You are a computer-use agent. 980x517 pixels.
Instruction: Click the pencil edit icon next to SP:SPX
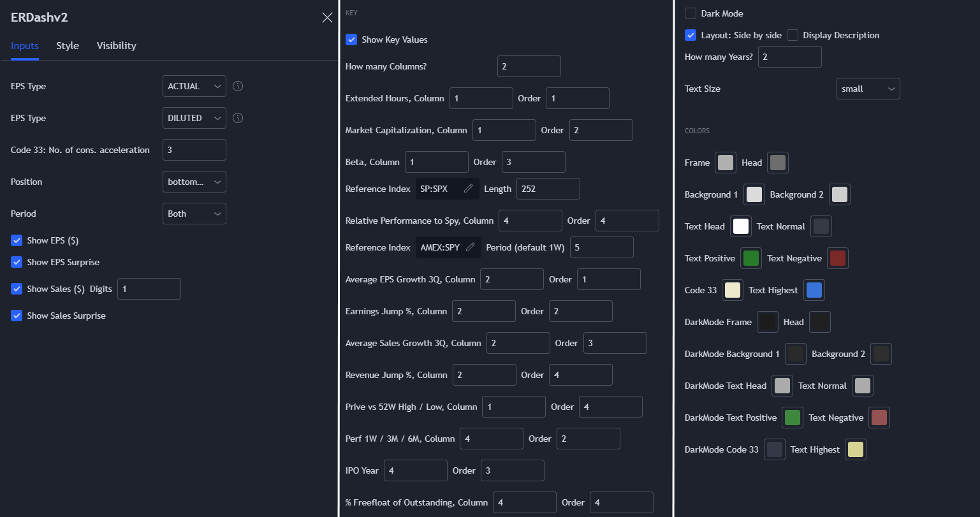pyautogui.click(x=469, y=189)
